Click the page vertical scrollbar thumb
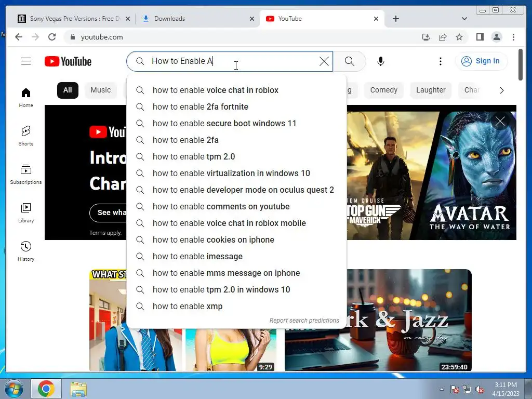This screenshot has width=532, height=399. pyautogui.click(x=521, y=65)
